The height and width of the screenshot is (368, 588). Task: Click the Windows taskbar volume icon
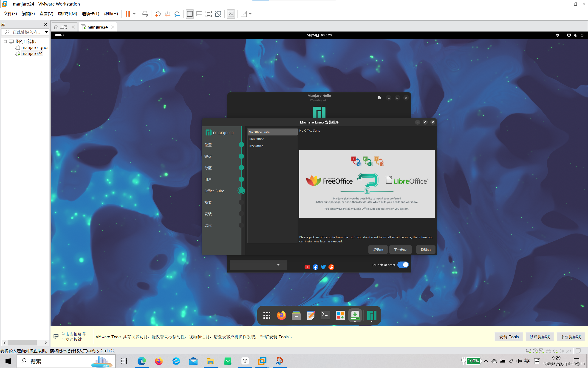[x=519, y=361]
